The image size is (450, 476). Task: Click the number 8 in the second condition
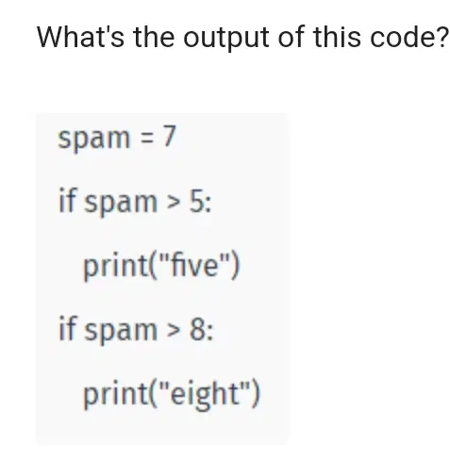(197, 330)
